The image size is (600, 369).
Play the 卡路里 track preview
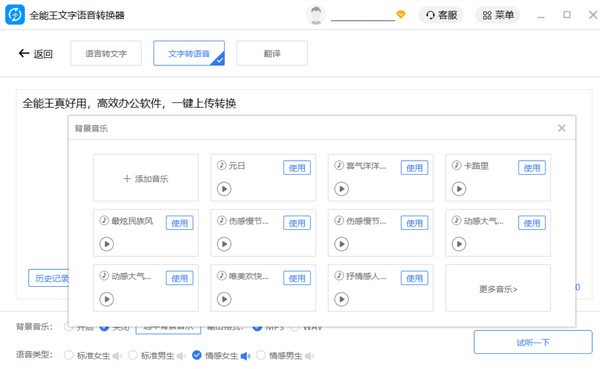click(x=459, y=189)
